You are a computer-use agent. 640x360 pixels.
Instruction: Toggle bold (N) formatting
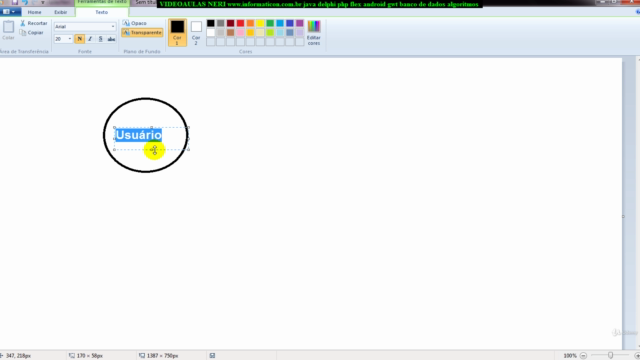tap(80, 39)
